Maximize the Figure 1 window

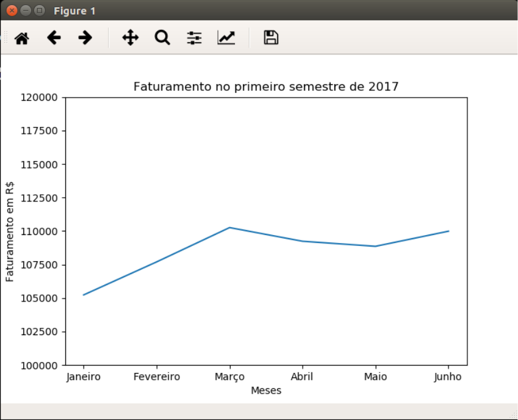tap(40, 10)
